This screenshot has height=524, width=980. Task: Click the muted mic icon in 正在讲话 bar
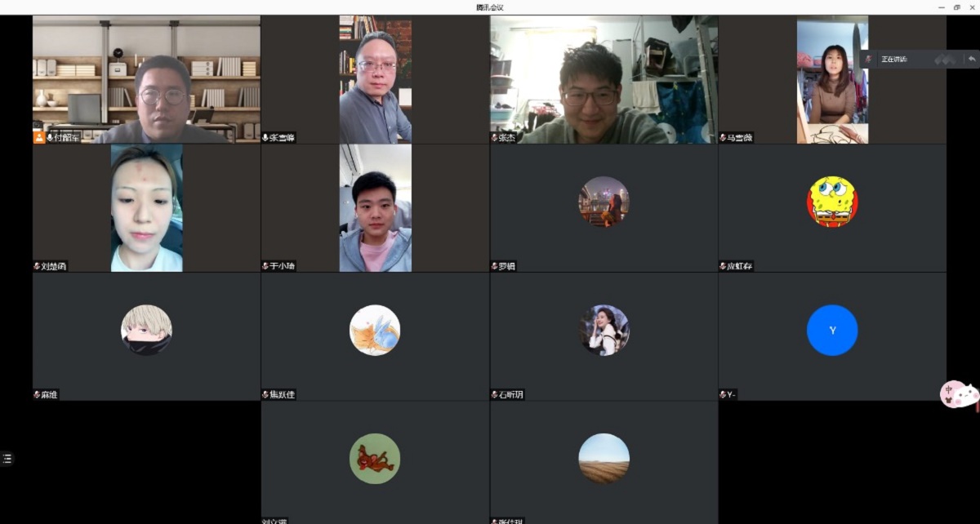click(x=868, y=60)
